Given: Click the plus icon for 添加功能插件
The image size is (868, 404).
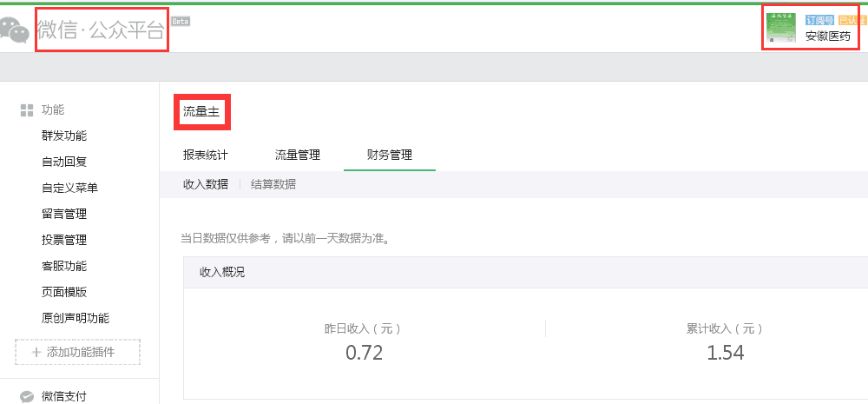Looking at the screenshot, I should click(36, 352).
